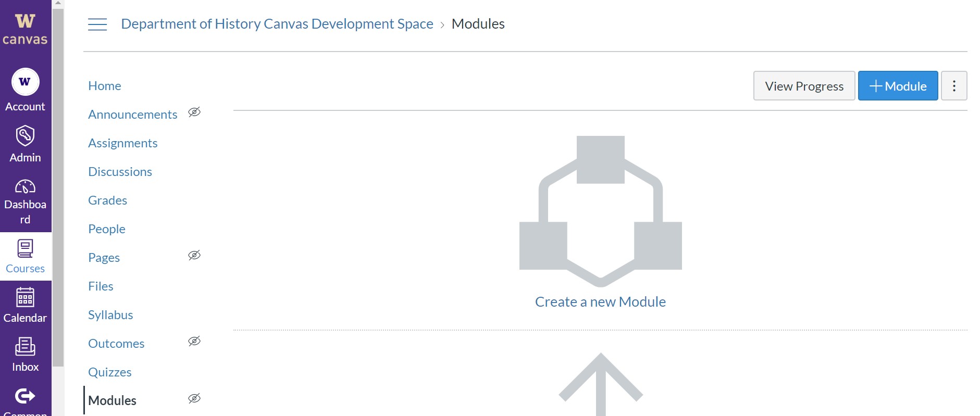Open the Courses book icon
Image resolution: width=980 pixels, height=416 pixels.
(25, 248)
